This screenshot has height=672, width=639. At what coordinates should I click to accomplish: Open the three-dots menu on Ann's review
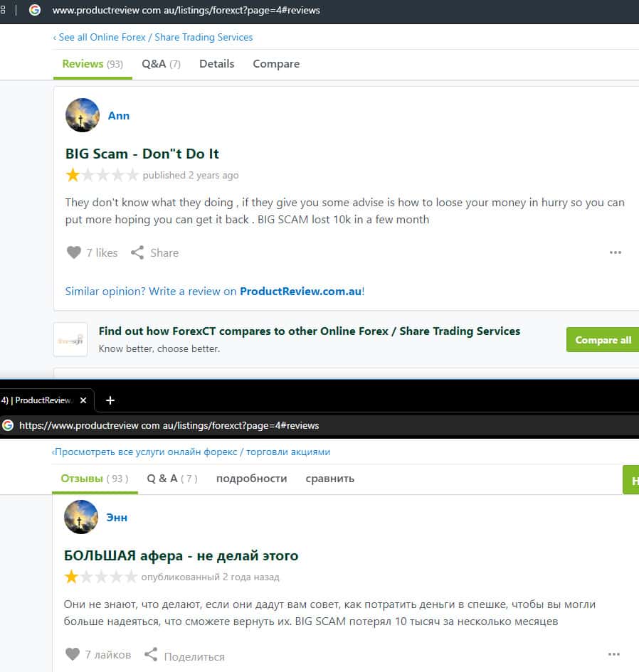tap(616, 252)
